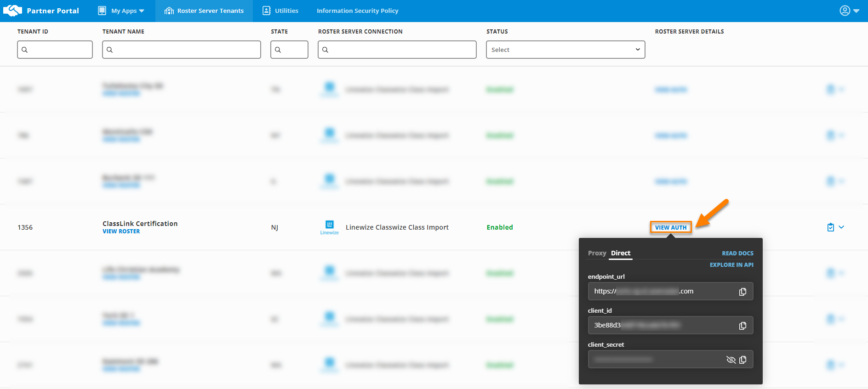The width and height of the screenshot is (868, 389).
Task: Click the magnifier icon in Tenant Name field
Action: click(x=110, y=50)
